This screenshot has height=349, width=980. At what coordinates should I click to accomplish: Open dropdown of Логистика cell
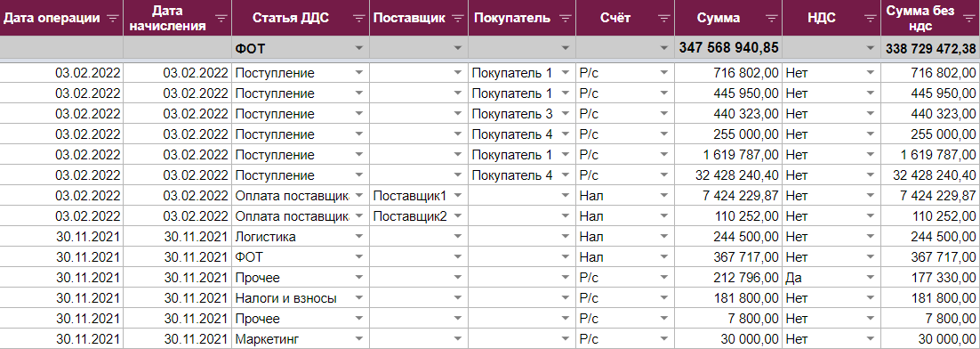point(358,237)
